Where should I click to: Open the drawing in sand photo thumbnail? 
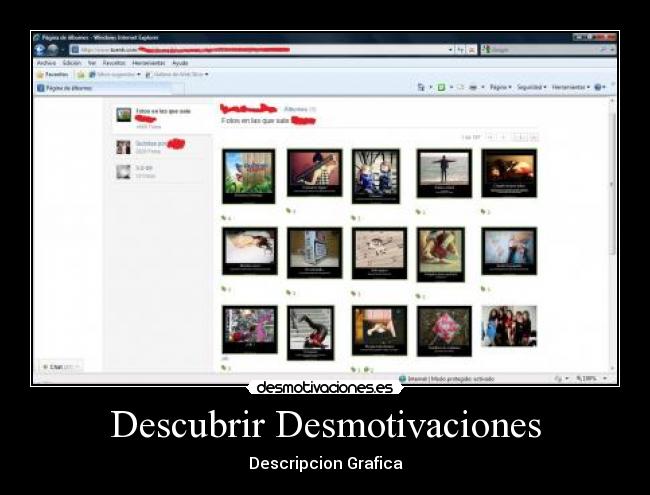coord(379,253)
